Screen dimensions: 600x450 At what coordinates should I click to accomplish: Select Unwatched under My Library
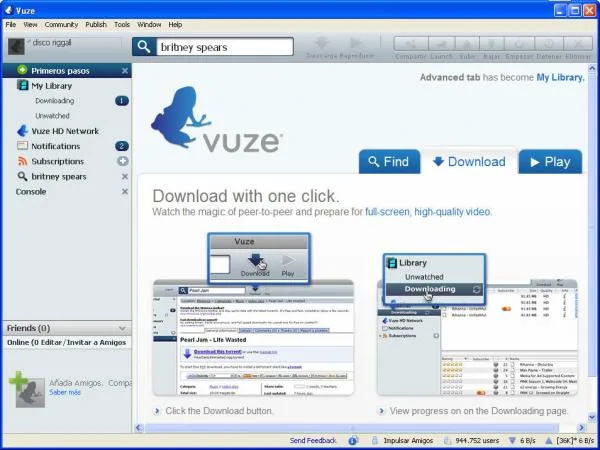(x=52, y=116)
